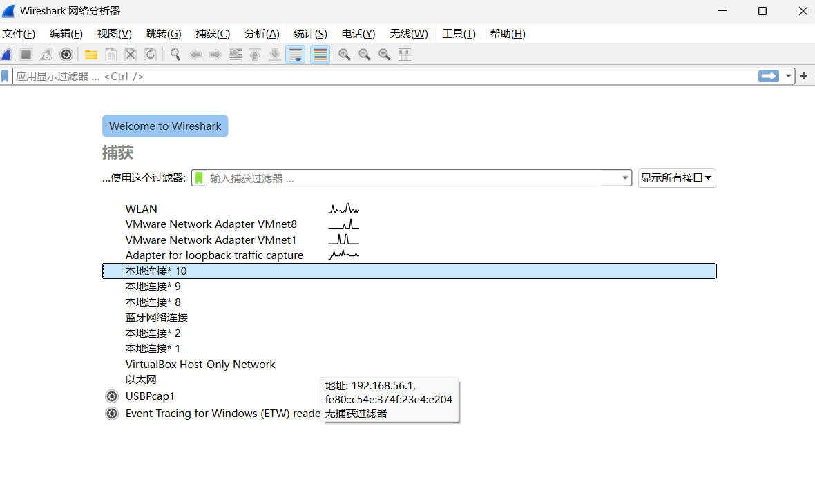
Task: Save the capture file
Action: point(111,55)
